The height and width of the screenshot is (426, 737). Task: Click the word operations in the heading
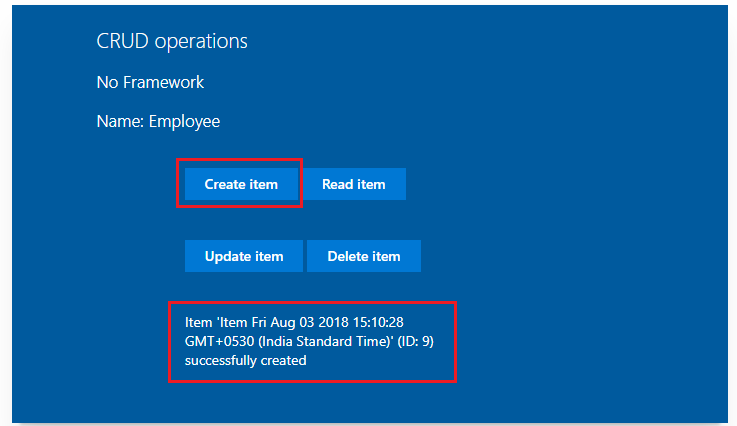pos(198,41)
